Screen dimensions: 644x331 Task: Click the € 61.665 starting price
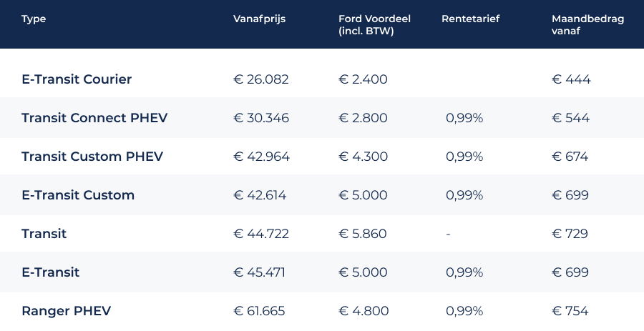[x=260, y=311]
